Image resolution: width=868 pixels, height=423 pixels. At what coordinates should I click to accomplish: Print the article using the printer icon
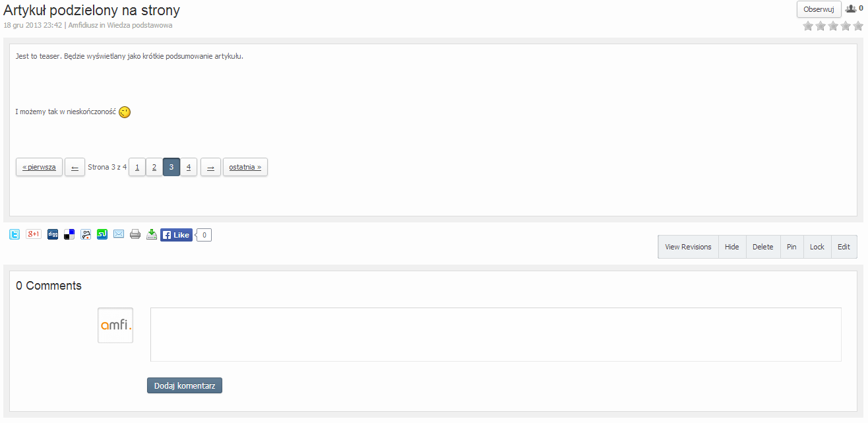pyautogui.click(x=135, y=234)
